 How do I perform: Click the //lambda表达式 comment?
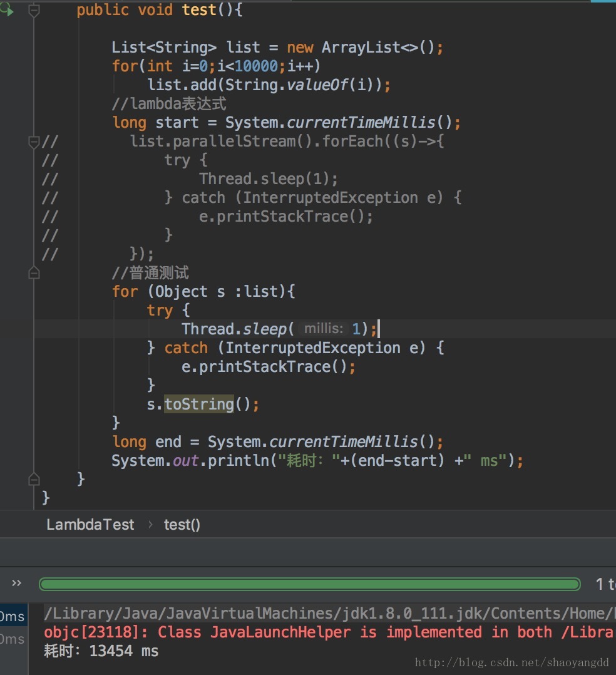pos(169,104)
